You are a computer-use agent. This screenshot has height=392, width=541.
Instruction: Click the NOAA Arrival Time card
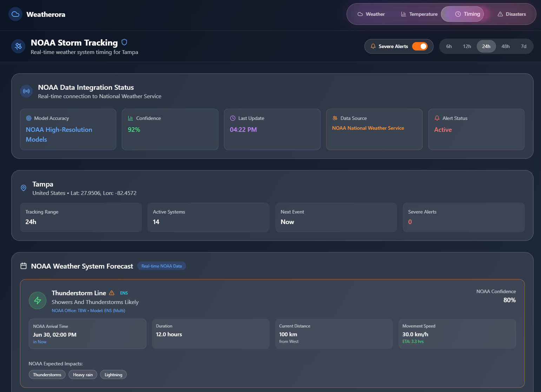click(x=87, y=334)
